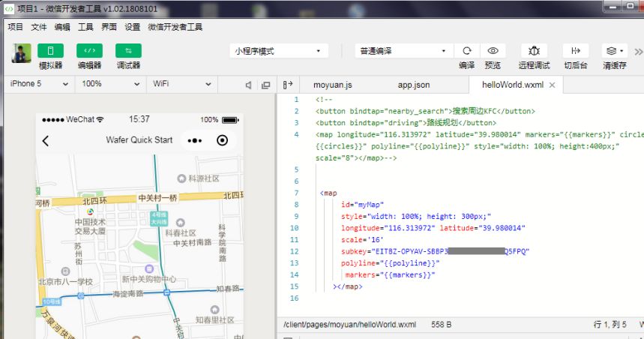This screenshot has width=644, height=339.
Task: Detach the simulator window icon
Action: (x=265, y=85)
